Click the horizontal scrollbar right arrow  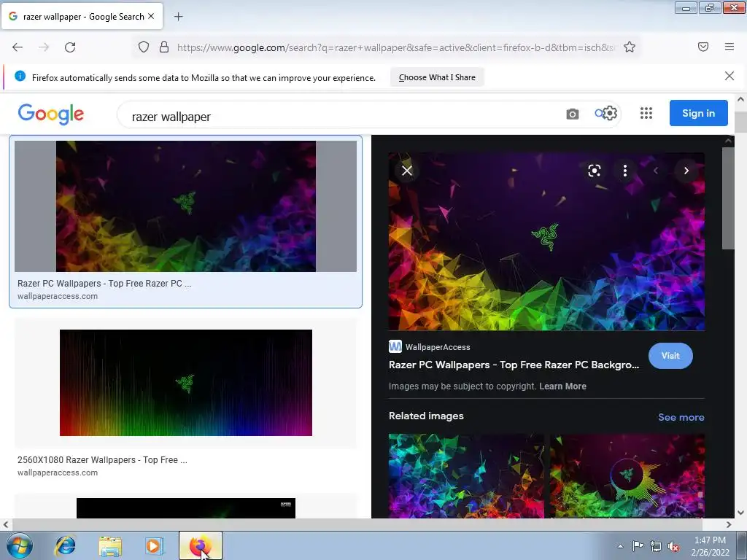tap(729, 524)
